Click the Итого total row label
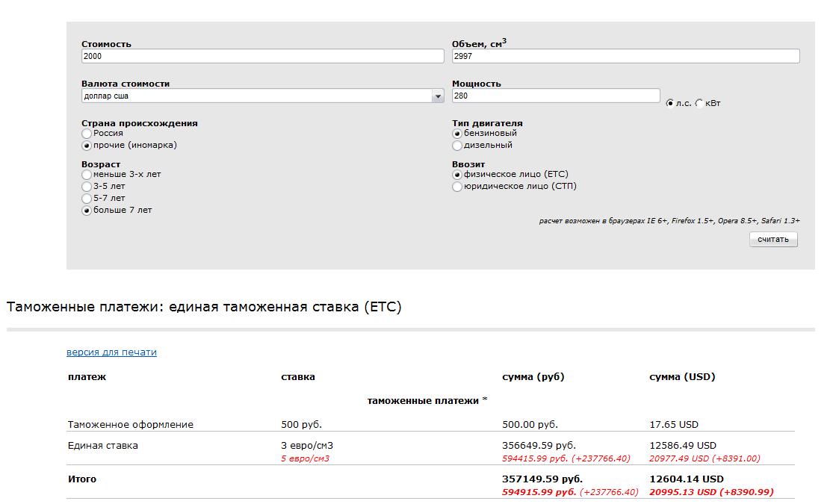 (x=82, y=479)
